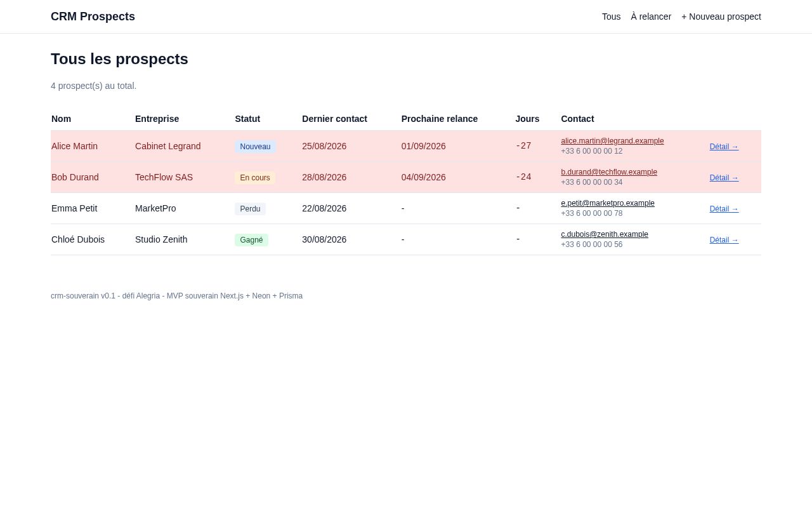Viewport: 812px width, 508px height.
Task: Click company Studio Zenith
Action: (161, 239)
